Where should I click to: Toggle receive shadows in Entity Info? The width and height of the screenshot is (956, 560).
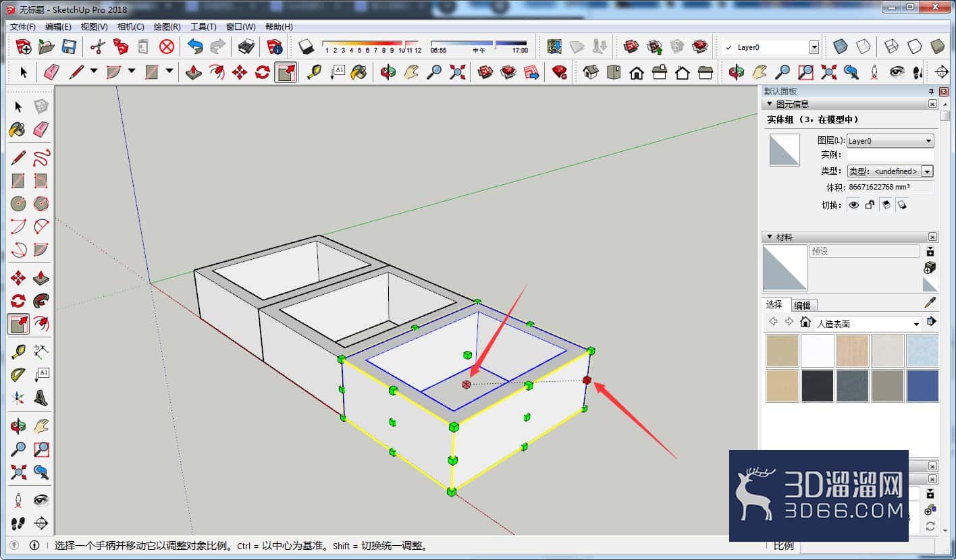[886, 205]
